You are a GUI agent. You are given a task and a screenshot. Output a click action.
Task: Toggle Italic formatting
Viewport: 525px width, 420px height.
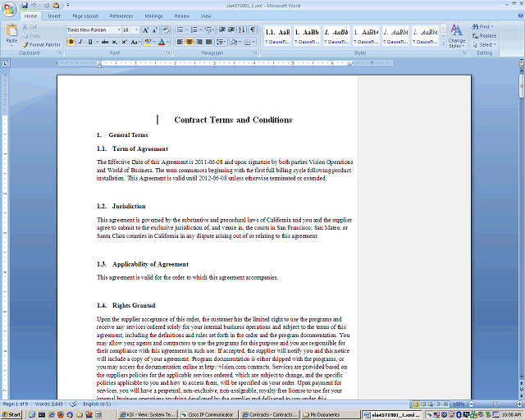80,42
